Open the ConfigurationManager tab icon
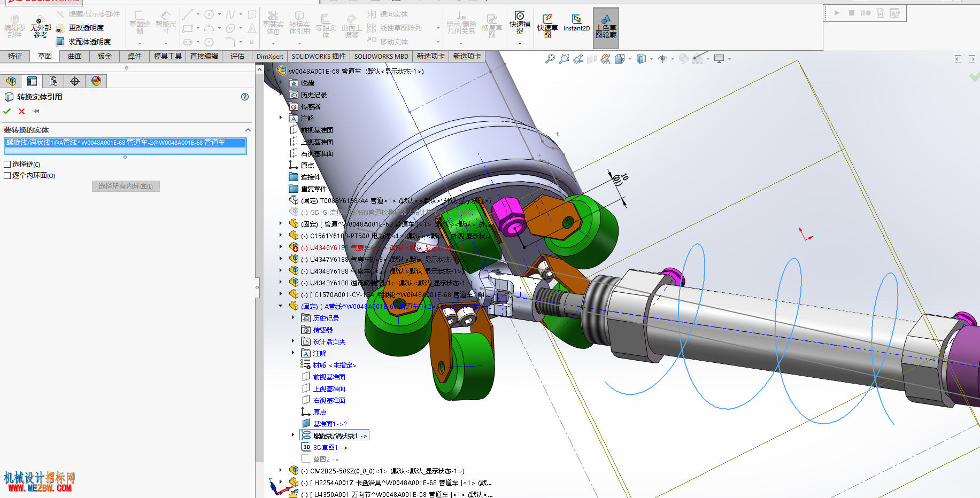The height and width of the screenshot is (498, 980). 53,81
